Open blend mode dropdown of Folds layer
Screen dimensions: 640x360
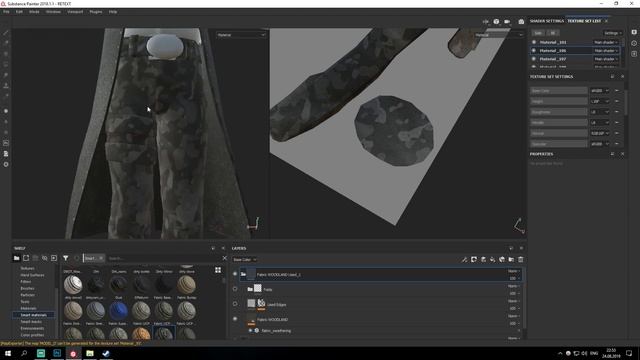point(514,286)
